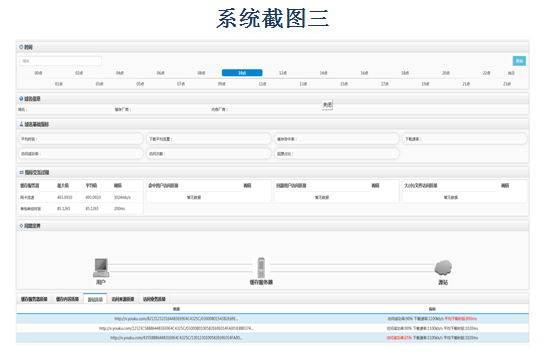Click the 缓存命中率 metric pill
This screenshot has width=544, height=361.
pos(337,139)
